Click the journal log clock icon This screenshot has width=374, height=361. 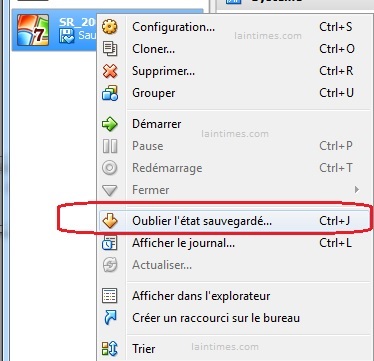coord(110,243)
